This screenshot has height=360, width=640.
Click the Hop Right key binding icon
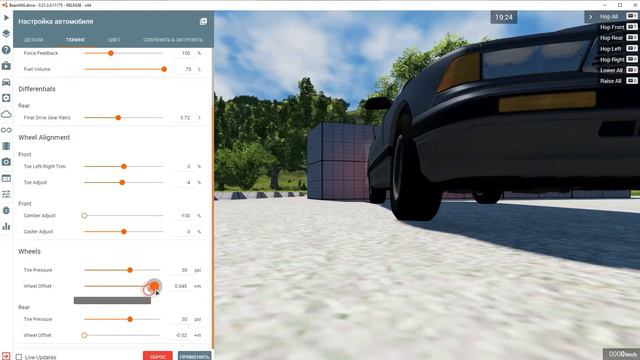tap(632, 59)
